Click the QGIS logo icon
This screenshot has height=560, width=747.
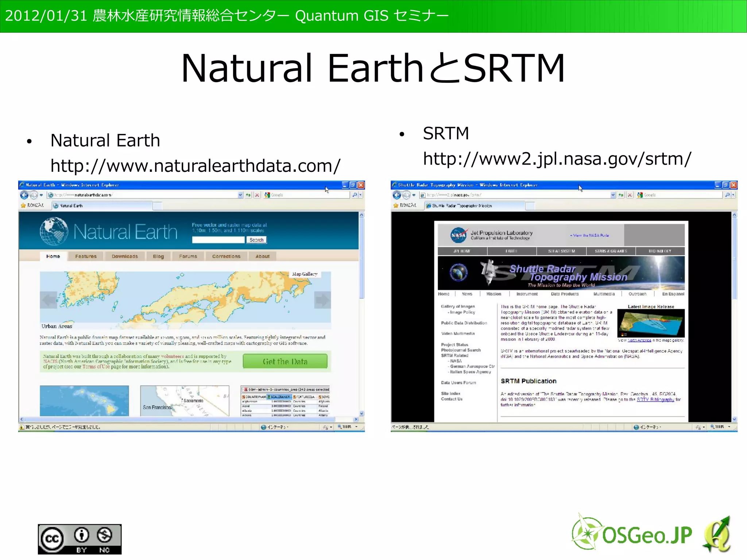pyautogui.click(x=717, y=534)
